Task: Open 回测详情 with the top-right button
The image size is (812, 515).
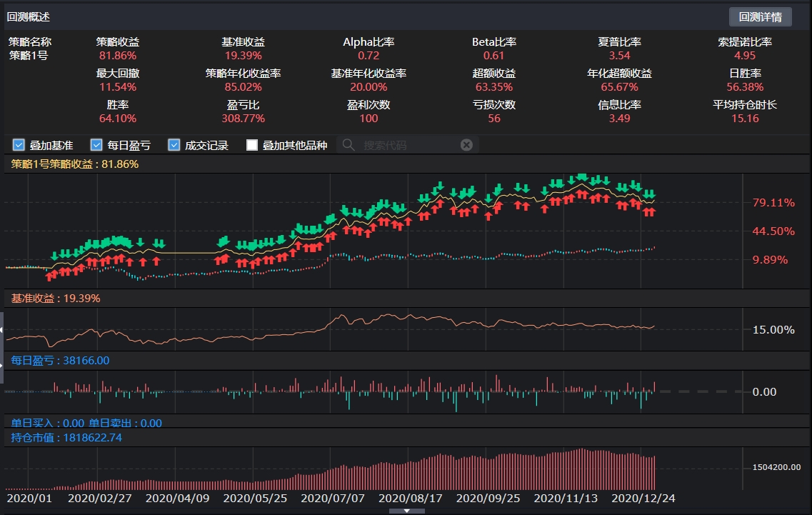Action: pos(760,16)
